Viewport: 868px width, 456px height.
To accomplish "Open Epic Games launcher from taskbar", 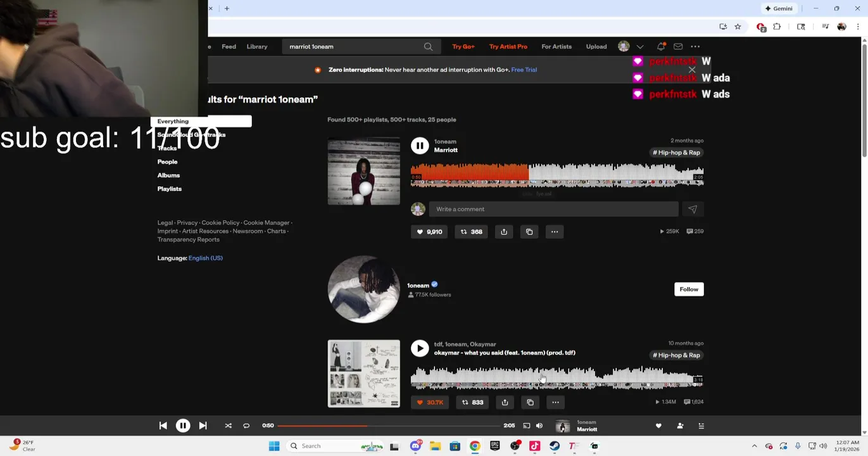I will 495,446.
